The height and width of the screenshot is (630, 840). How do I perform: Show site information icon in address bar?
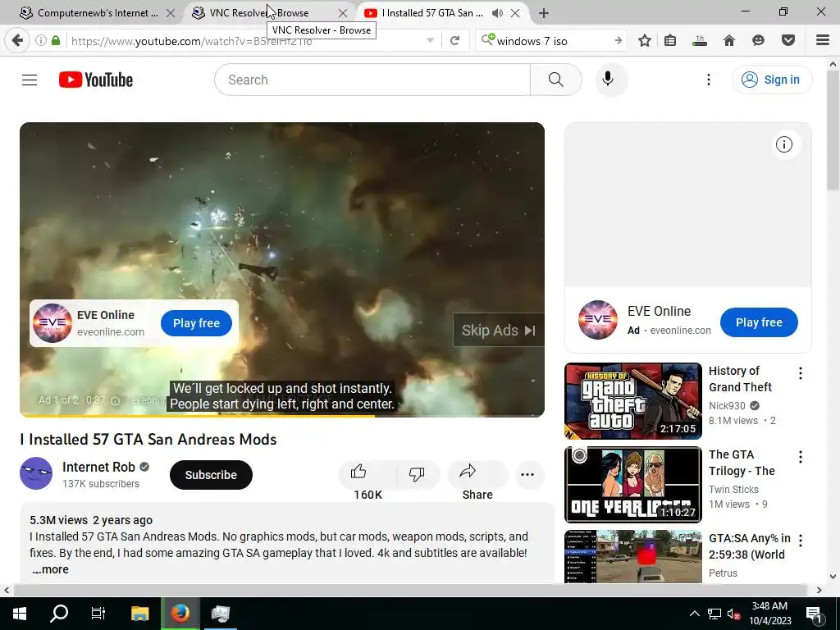click(x=41, y=40)
